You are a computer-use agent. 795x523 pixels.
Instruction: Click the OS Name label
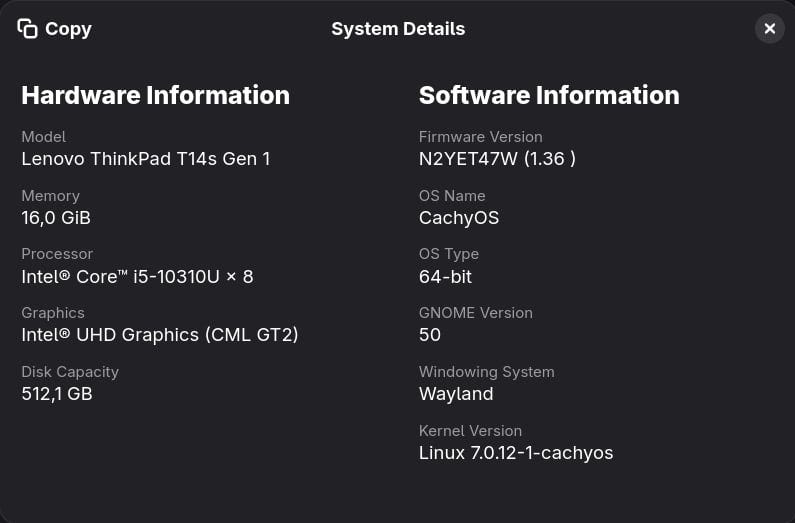click(x=452, y=196)
